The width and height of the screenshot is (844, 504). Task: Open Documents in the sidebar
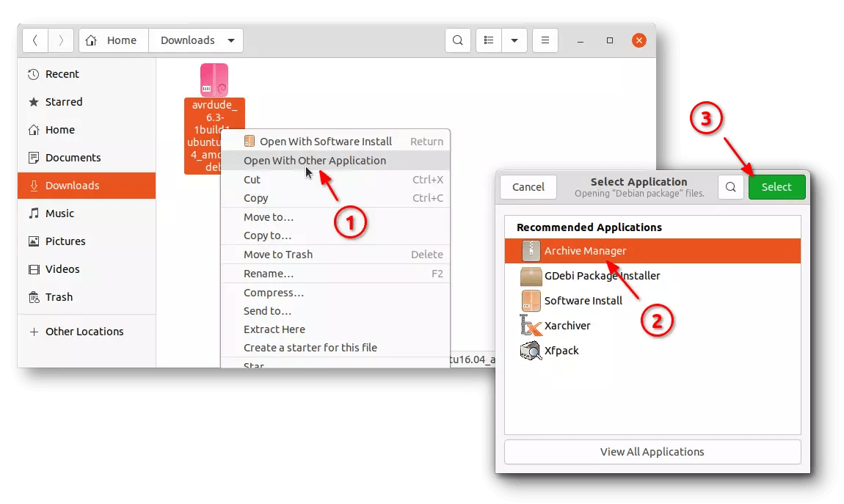click(86, 158)
